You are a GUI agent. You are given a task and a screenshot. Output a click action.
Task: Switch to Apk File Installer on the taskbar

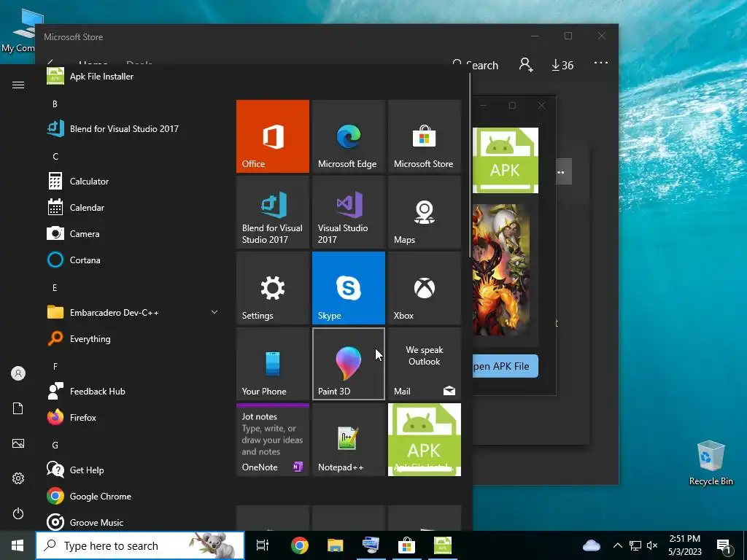pyautogui.click(x=443, y=545)
